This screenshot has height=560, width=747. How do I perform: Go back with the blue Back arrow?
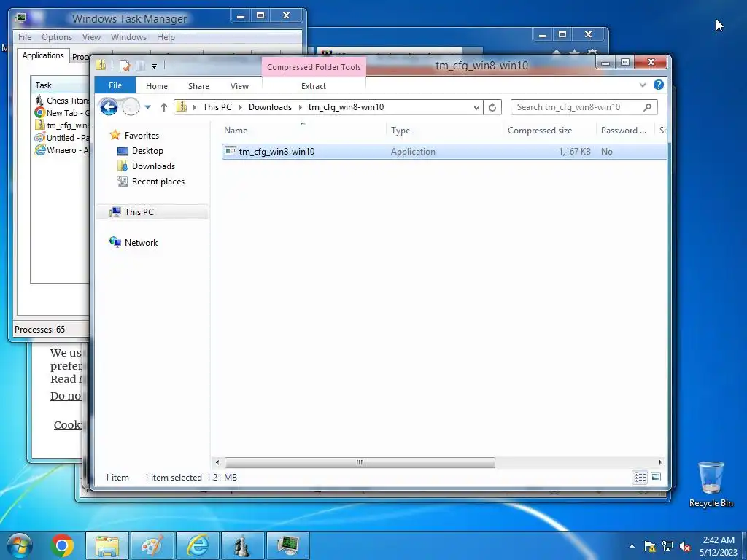pos(109,106)
